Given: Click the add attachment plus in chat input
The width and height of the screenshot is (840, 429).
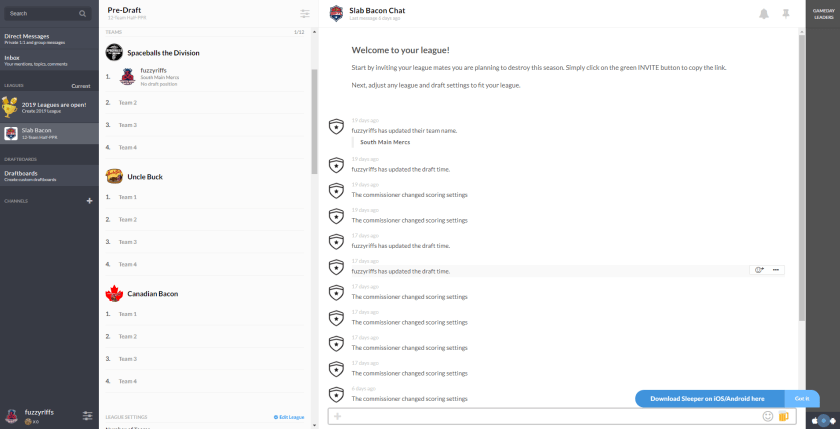Looking at the screenshot, I should pos(338,416).
